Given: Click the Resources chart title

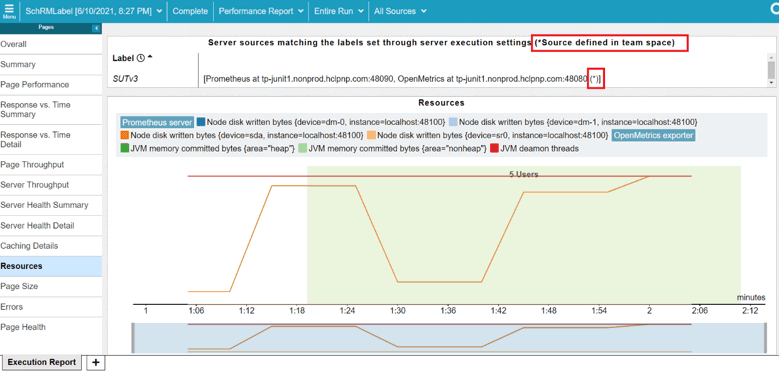Looking at the screenshot, I should pos(441,103).
